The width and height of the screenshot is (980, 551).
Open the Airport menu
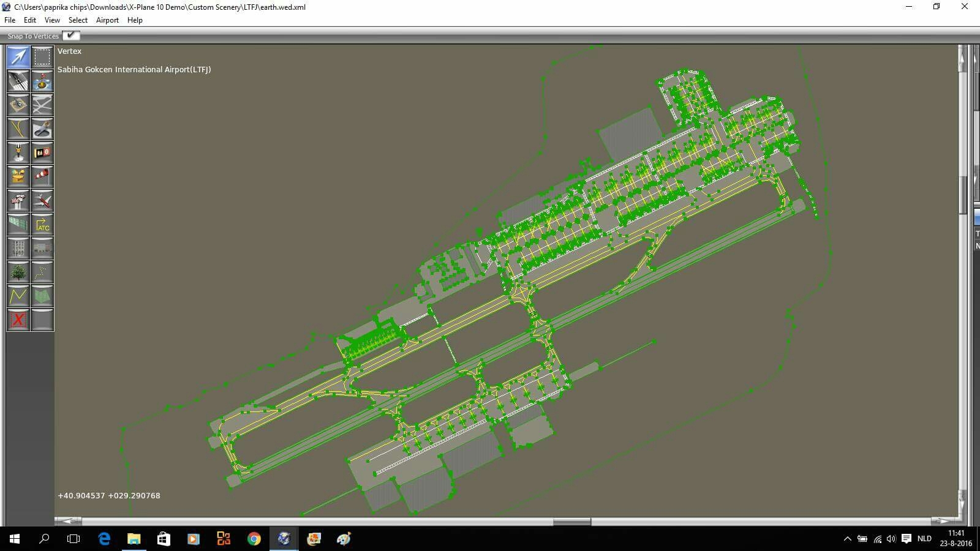tap(107, 20)
